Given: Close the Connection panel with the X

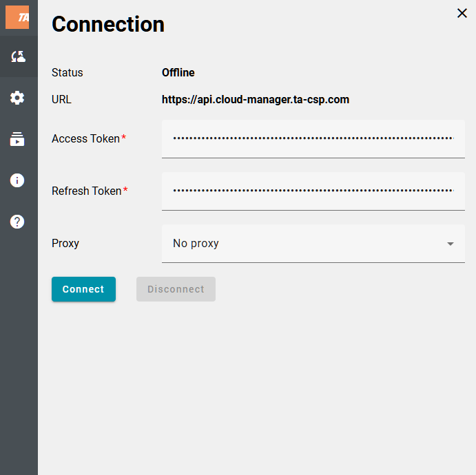Looking at the screenshot, I should (462, 13).
